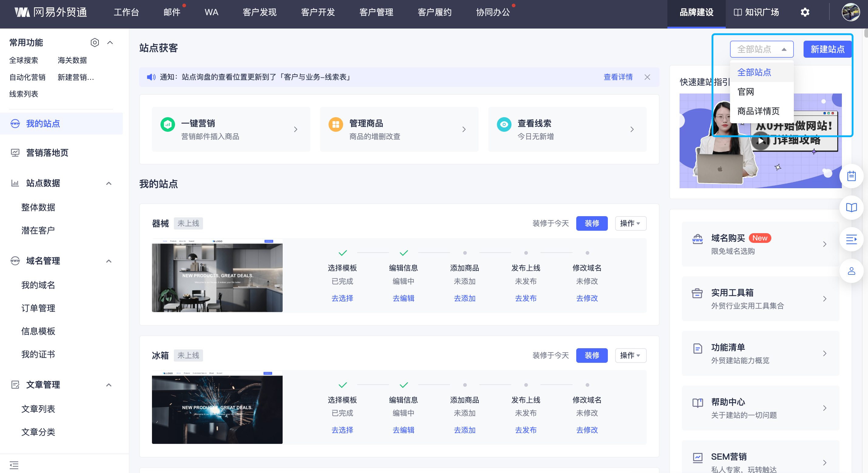Click 查看详情 link in notification
The image size is (868, 473).
[x=618, y=77]
